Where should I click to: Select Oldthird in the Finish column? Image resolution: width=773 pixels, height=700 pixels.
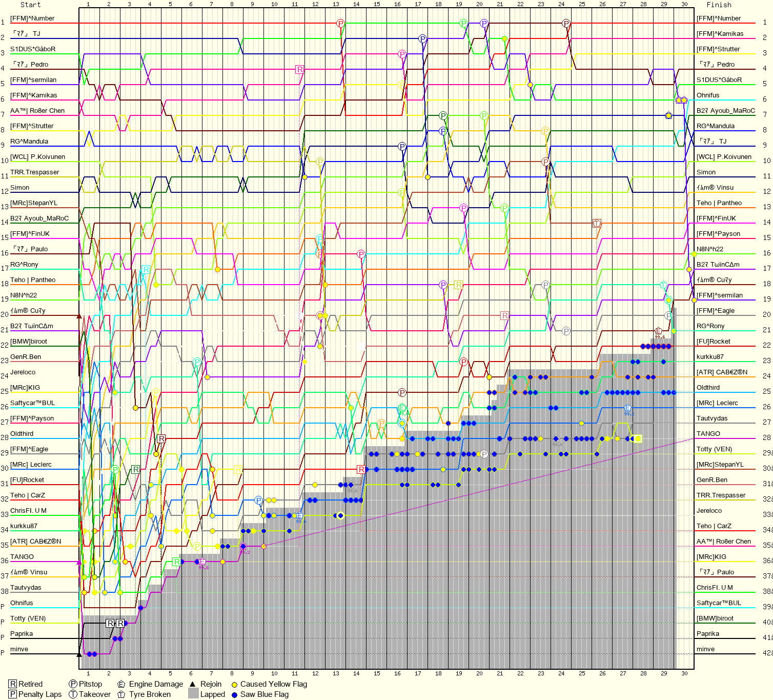708,388
